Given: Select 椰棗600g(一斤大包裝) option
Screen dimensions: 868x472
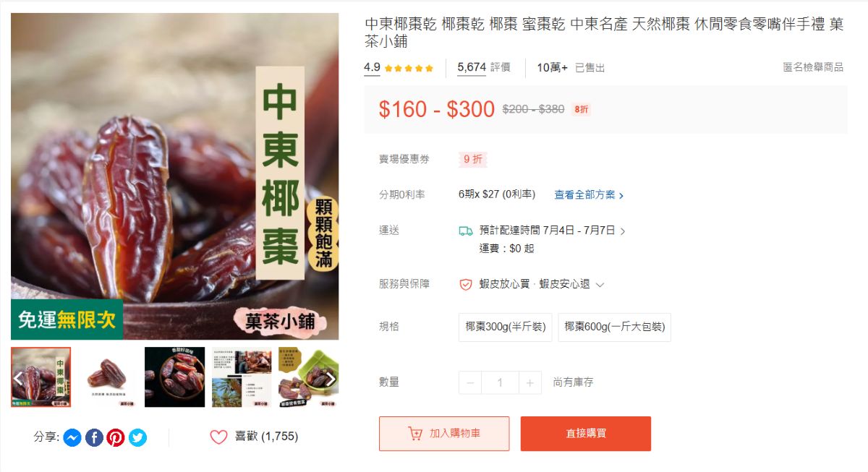Looking at the screenshot, I should click(614, 327).
